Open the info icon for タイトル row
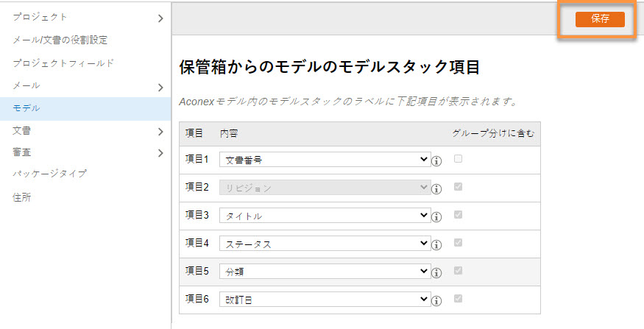 (x=436, y=217)
